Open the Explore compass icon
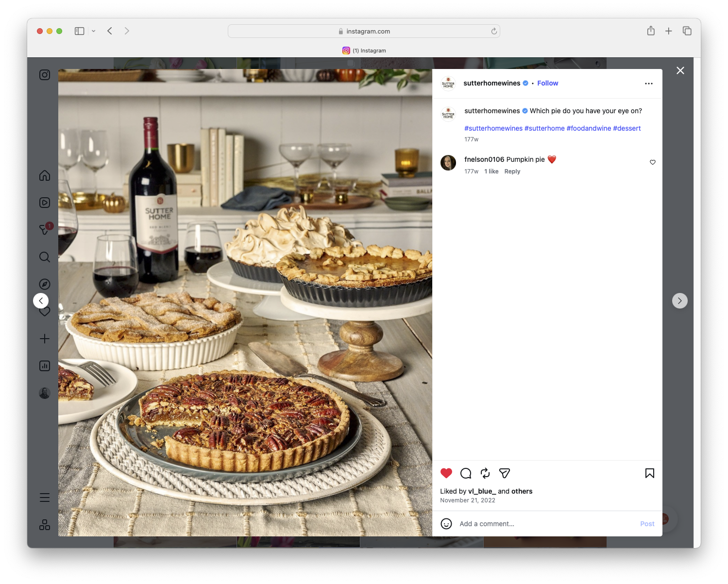 point(44,284)
